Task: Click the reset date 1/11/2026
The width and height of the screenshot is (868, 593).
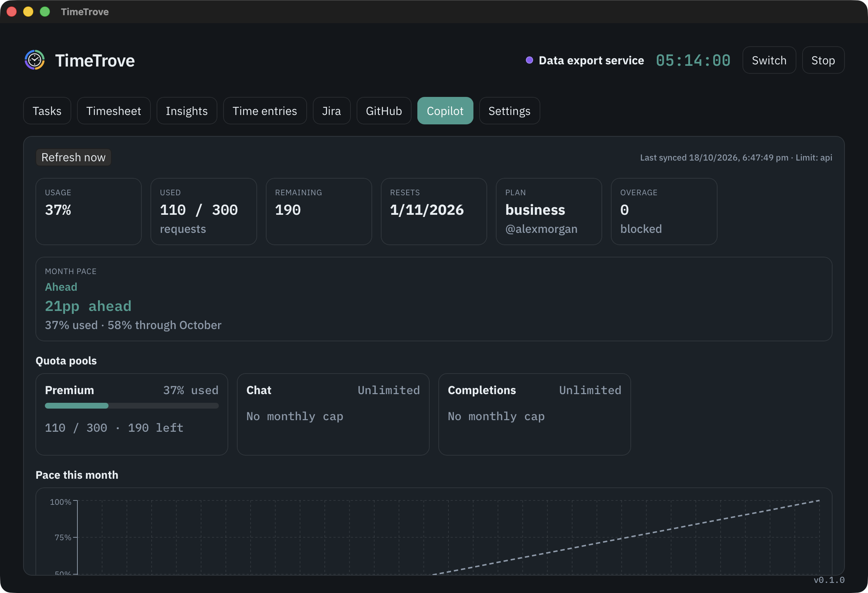Action: (x=427, y=209)
